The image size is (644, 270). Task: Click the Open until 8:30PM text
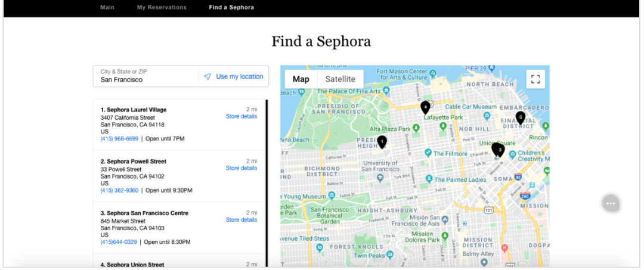pos(167,242)
